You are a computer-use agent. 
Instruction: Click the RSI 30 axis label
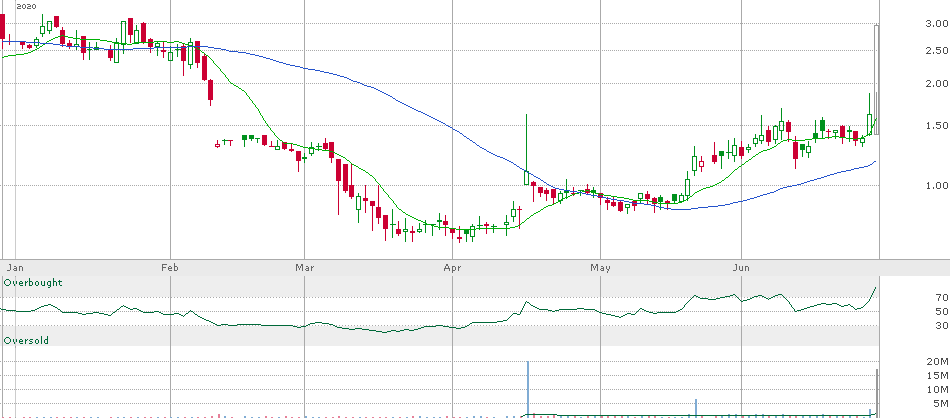941,325
